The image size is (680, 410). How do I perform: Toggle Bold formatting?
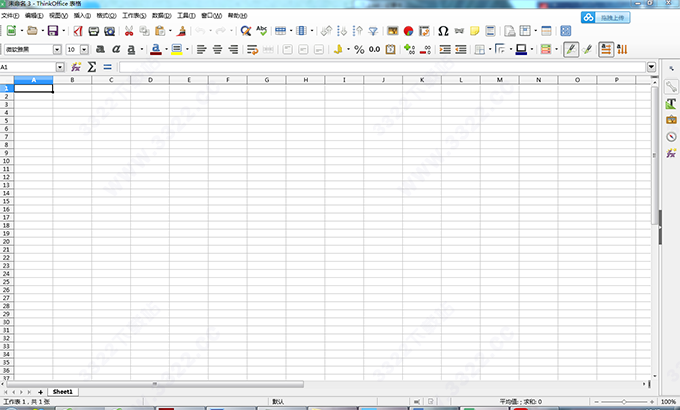pos(100,49)
